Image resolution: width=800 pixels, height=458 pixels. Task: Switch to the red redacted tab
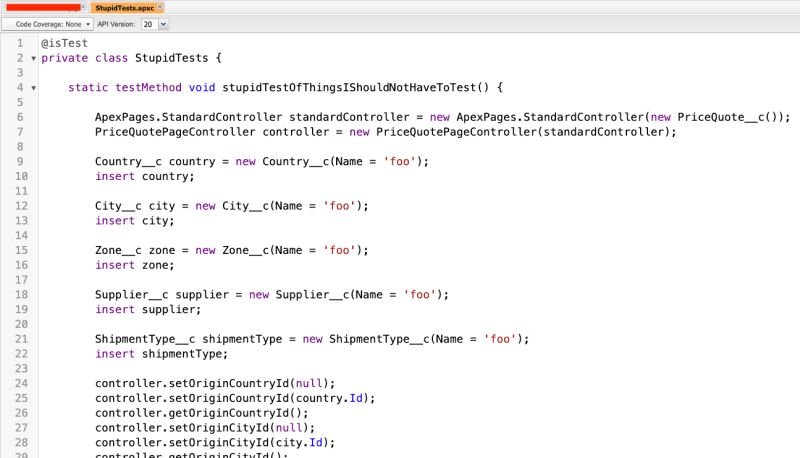point(44,8)
